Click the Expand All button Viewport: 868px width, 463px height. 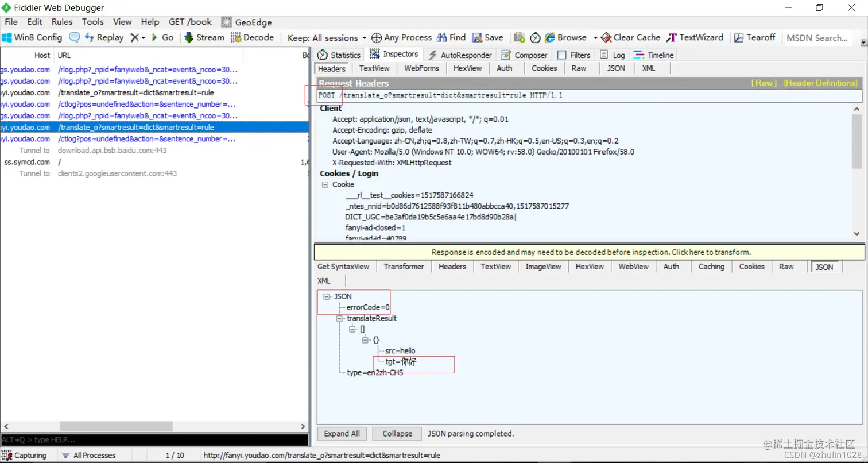pyautogui.click(x=342, y=434)
